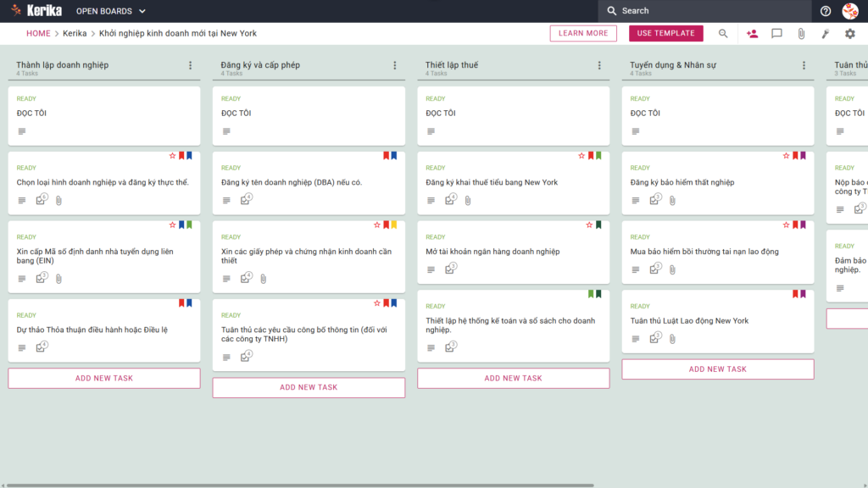Open the board settings gear icon
868x488 pixels.
(x=849, y=34)
